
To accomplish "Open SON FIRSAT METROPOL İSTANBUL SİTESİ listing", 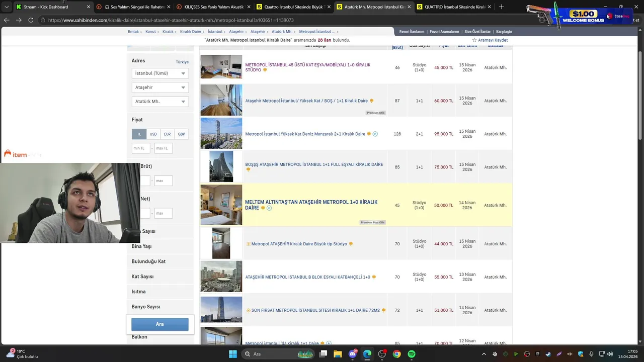I will 315,310.
